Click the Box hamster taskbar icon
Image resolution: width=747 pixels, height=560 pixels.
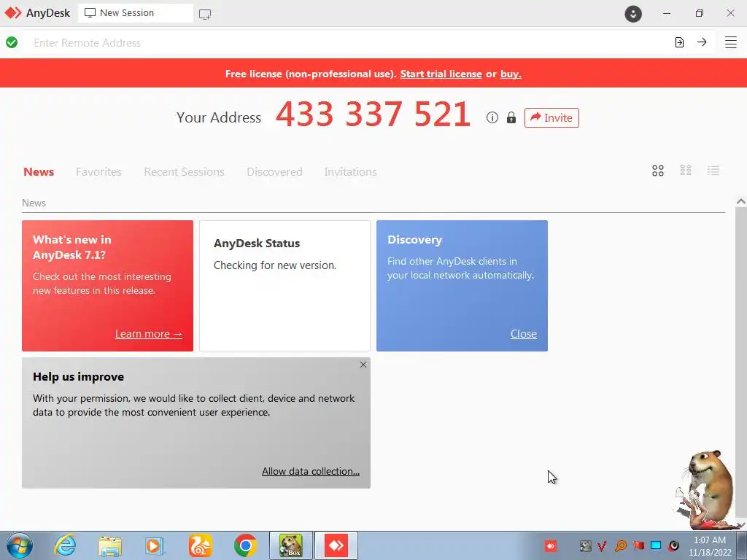coord(291,545)
